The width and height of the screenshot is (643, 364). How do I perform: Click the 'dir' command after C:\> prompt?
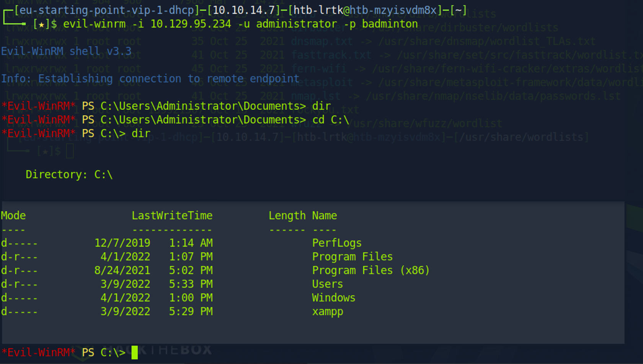point(141,134)
